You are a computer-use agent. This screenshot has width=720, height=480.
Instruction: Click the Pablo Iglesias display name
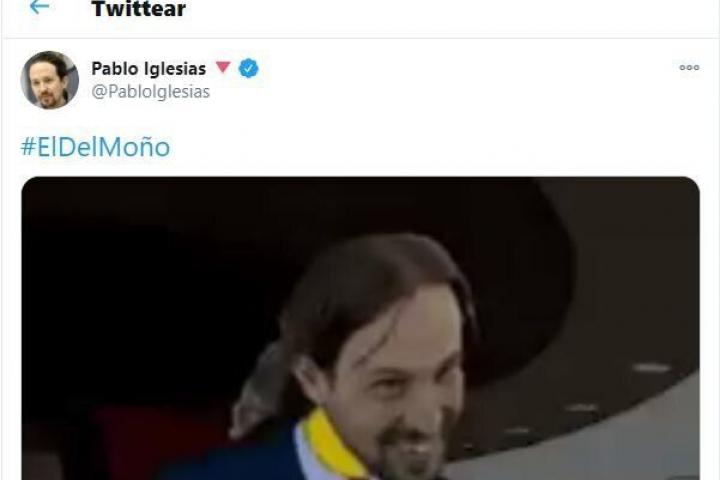[x=149, y=68]
